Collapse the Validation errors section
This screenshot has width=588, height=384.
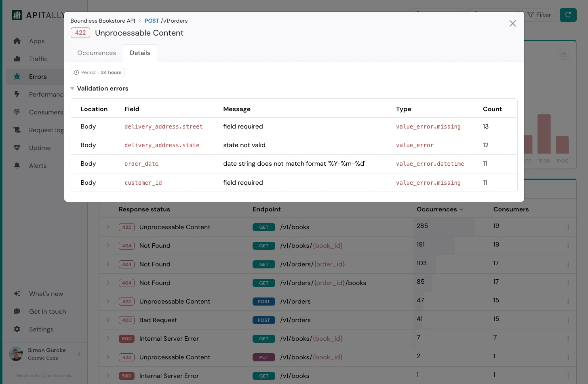72,89
